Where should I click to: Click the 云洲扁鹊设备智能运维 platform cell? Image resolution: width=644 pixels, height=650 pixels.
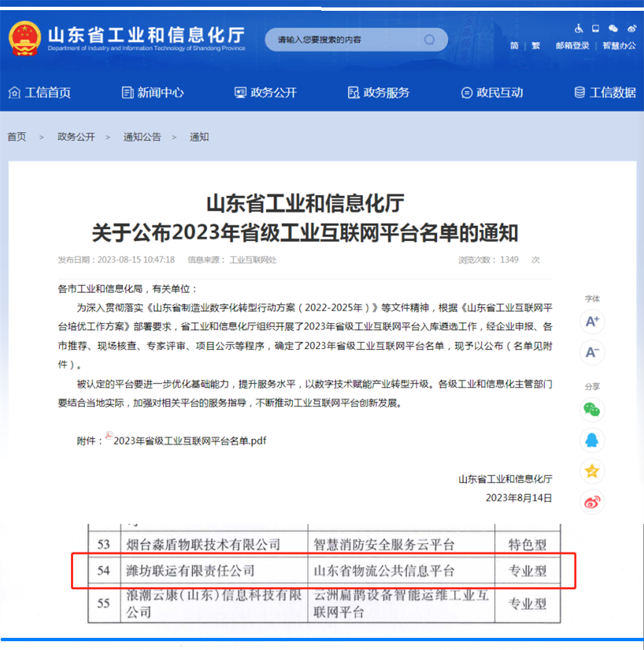point(401,603)
